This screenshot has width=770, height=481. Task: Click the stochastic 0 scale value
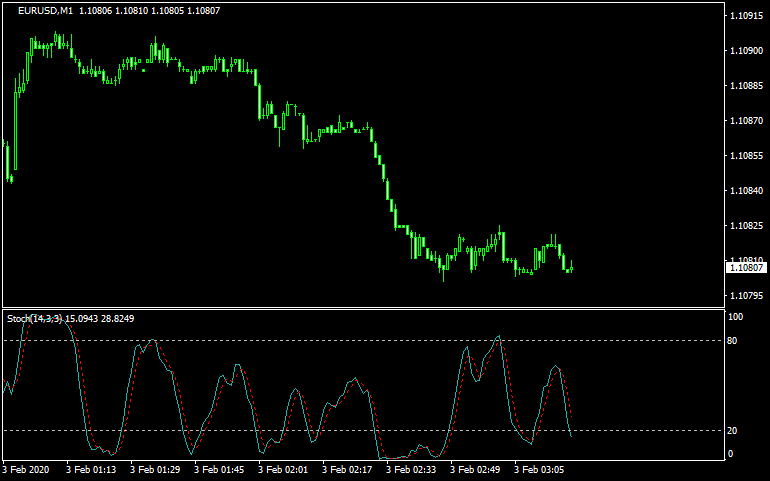[x=730, y=453]
